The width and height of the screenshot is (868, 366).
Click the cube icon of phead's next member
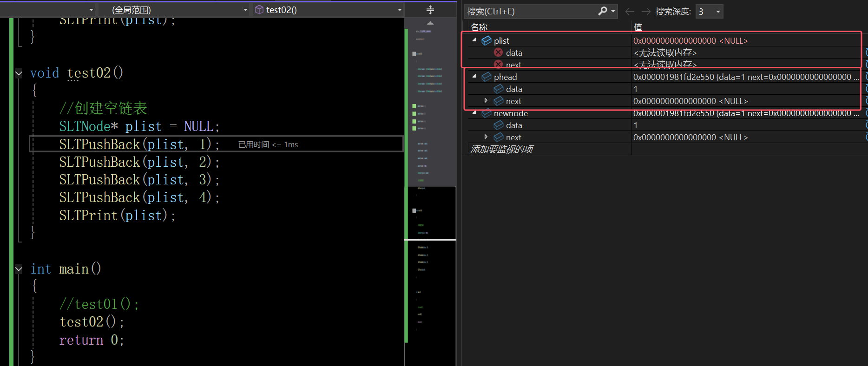499,101
